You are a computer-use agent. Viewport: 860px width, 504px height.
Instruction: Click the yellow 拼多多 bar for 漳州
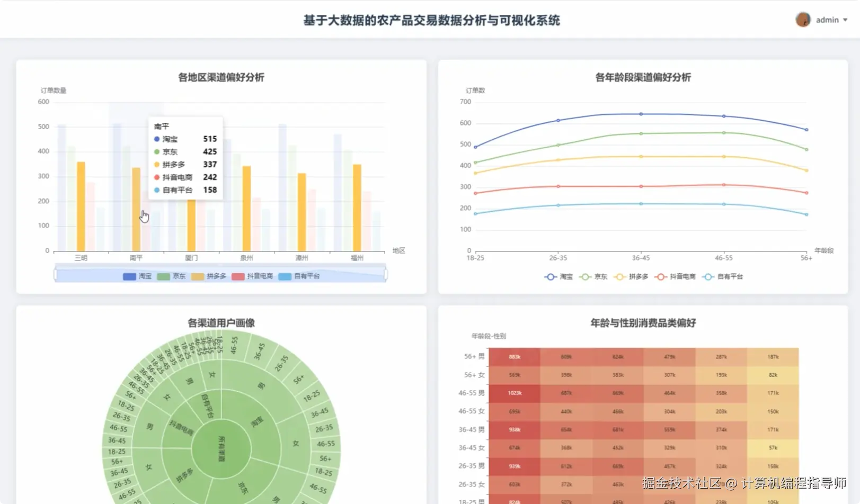click(302, 212)
